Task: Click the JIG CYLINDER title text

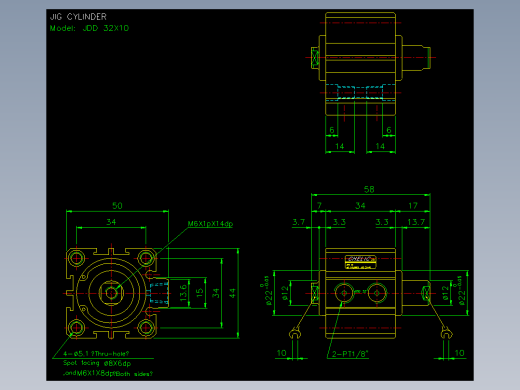Action: [x=78, y=17]
